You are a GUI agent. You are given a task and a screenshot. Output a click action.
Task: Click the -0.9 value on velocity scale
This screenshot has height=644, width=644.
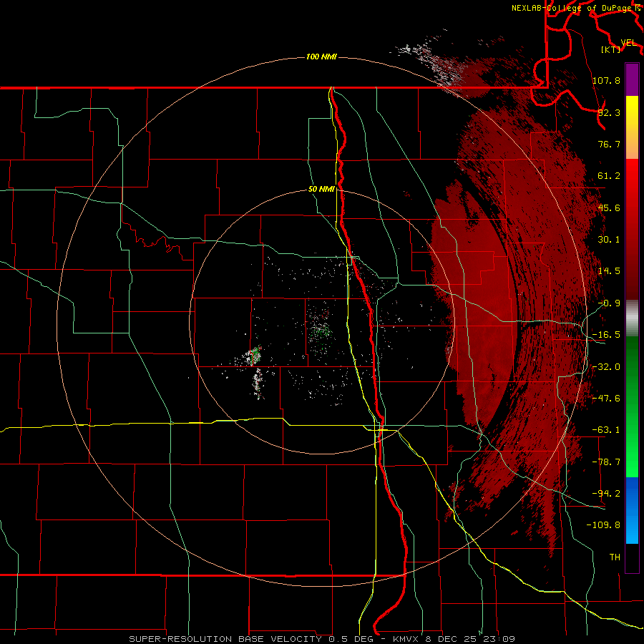tap(609, 303)
